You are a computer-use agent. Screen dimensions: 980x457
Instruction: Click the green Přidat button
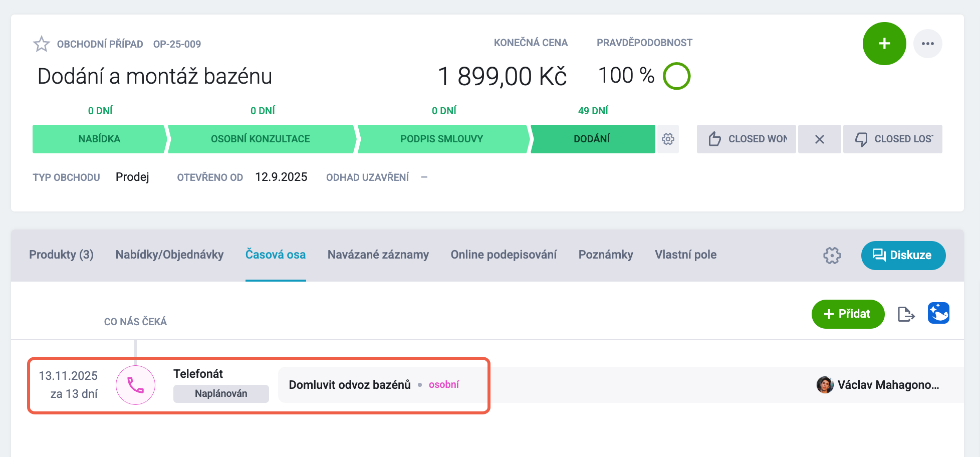tap(848, 314)
